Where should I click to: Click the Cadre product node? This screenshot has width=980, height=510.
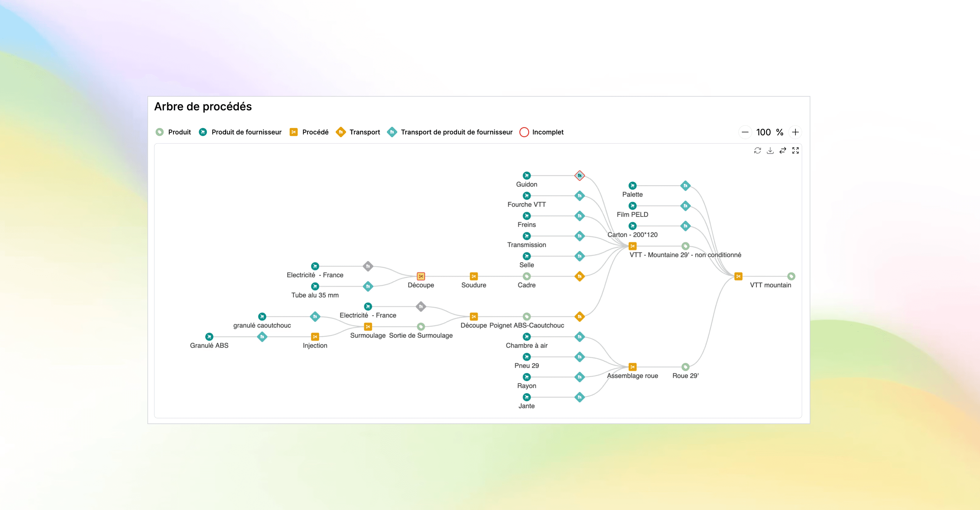pos(526,276)
